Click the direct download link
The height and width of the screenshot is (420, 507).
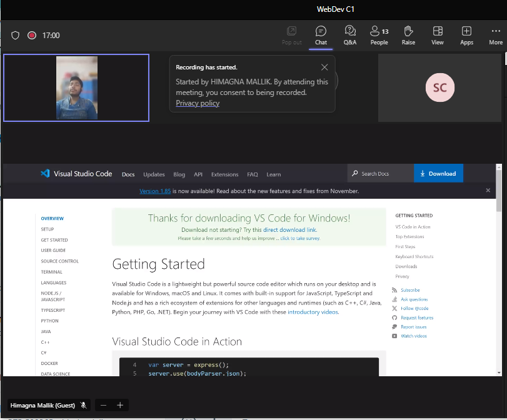click(x=289, y=230)
